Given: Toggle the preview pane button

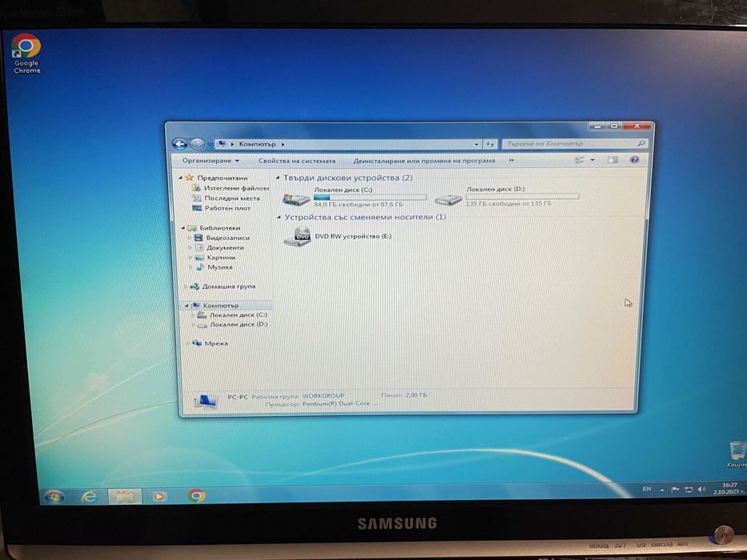Looking at the screenshot, I should coord(612,160).
